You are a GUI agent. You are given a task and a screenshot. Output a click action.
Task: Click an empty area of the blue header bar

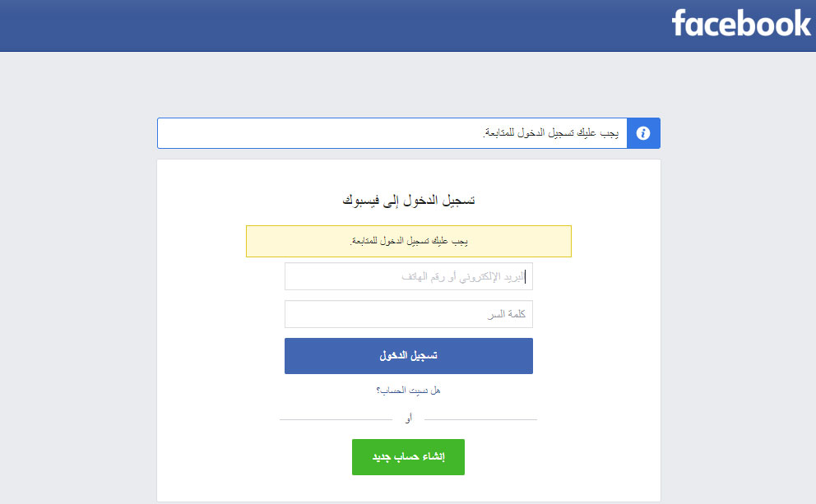[329, 25]
